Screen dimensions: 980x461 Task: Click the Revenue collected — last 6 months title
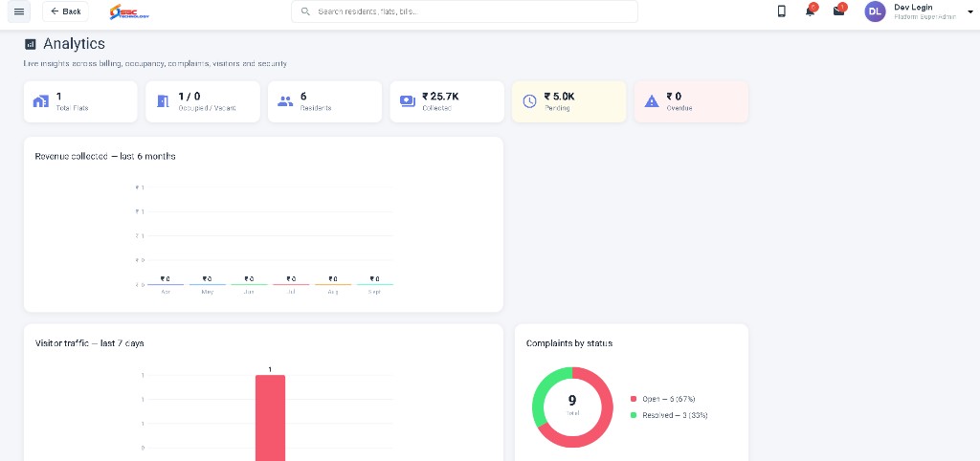coord(105,156)
